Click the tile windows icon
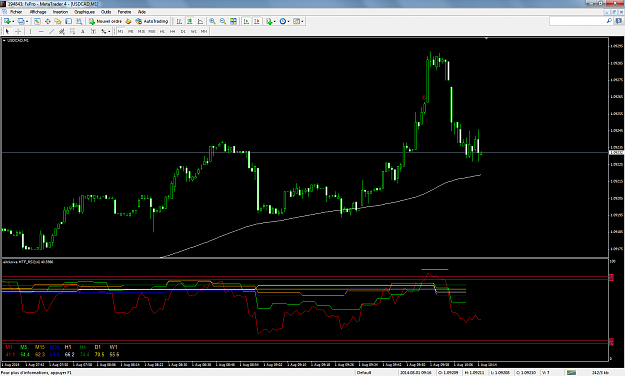This screenshot has height=376, width=625. pyautogui.click(x=234, y=21)
